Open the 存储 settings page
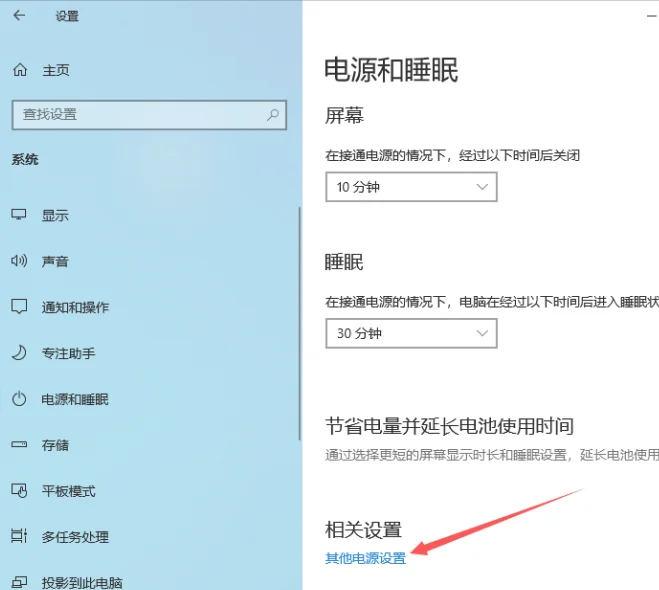 [55, 445]
